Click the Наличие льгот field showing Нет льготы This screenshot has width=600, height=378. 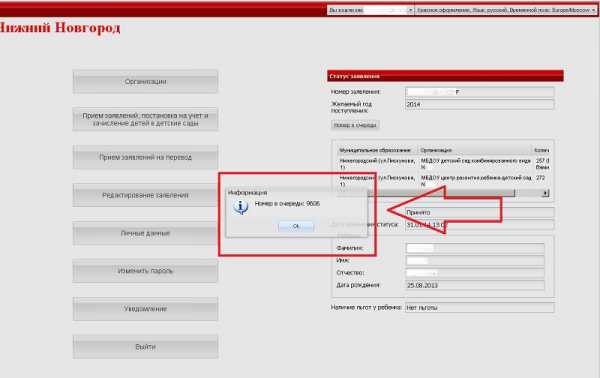pyautogui.click(x=479, y=308)
